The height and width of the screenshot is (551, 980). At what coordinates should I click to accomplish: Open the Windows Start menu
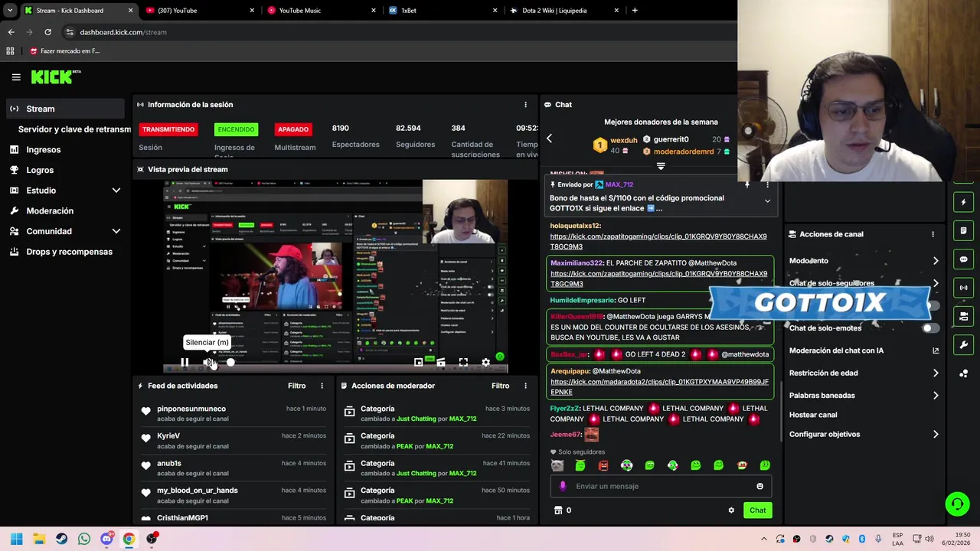(16, 539)
